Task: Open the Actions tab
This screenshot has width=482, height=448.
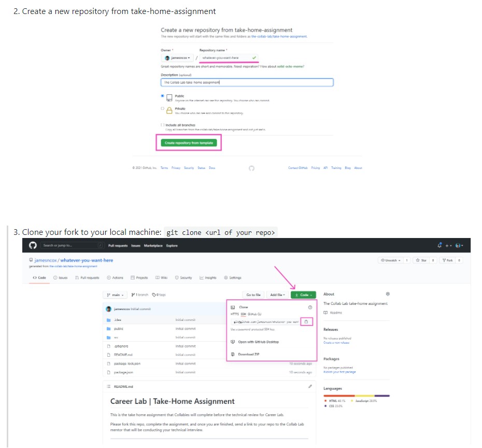Action: pos(115,277)
